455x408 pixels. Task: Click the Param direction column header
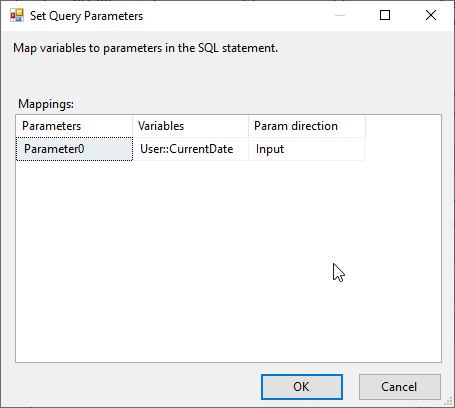point(307,126)
